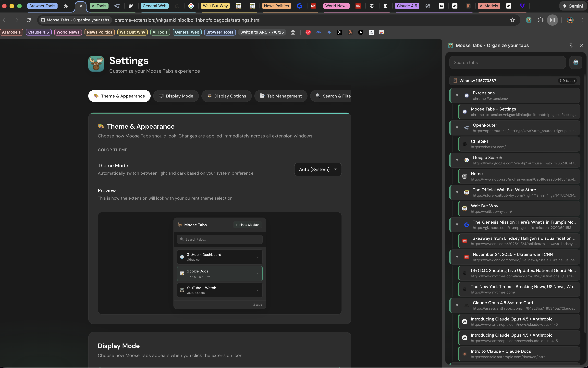The width and height of the screenshot is (588, 368).
Task: Click the Pin to Sidebar preview button
Action: coord(247,225)
